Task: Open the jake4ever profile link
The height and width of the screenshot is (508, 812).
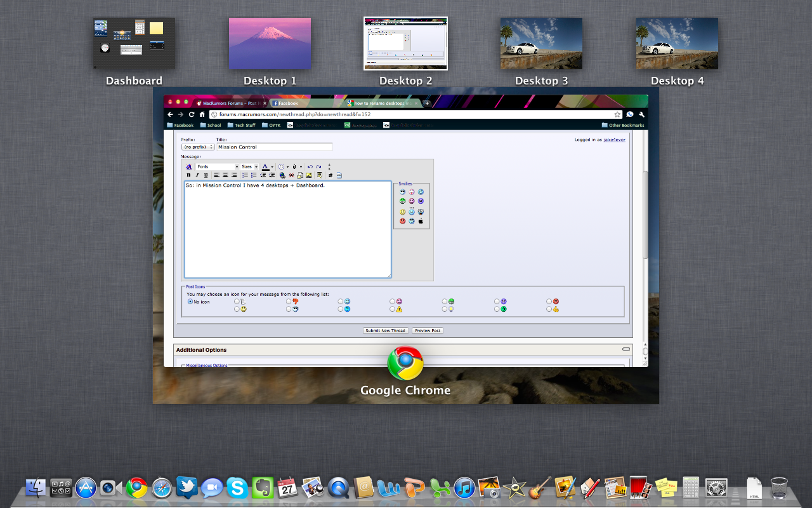Action: click(x=614, y=140)
